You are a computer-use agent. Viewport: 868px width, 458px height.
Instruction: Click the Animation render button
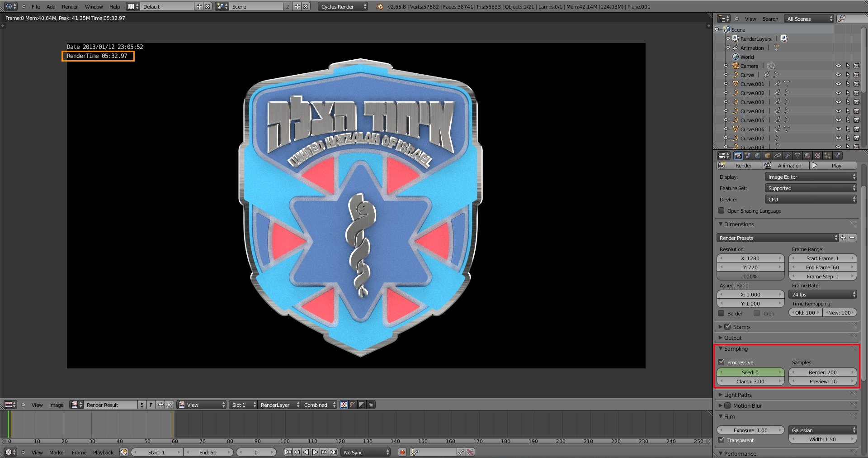click(786, 166)
